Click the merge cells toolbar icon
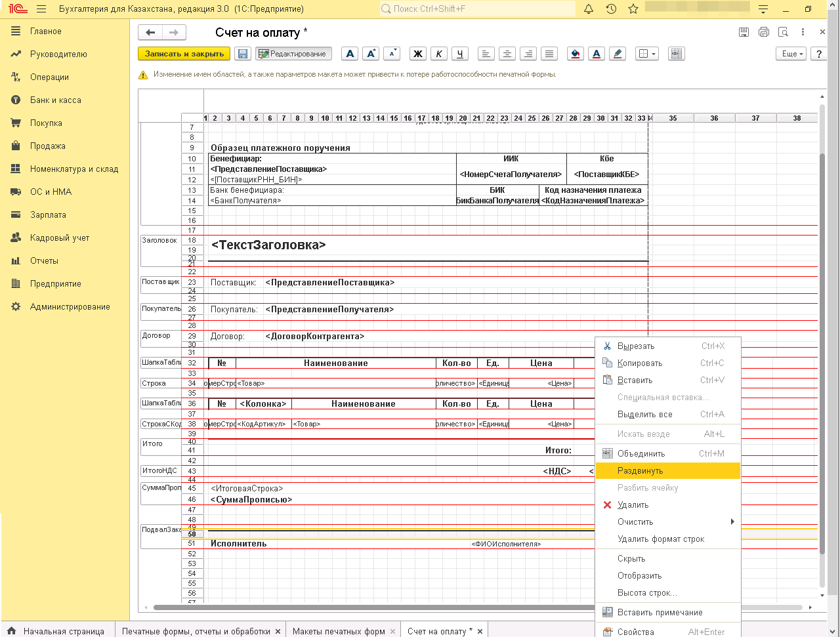The image size is (840, 637). 677,54
